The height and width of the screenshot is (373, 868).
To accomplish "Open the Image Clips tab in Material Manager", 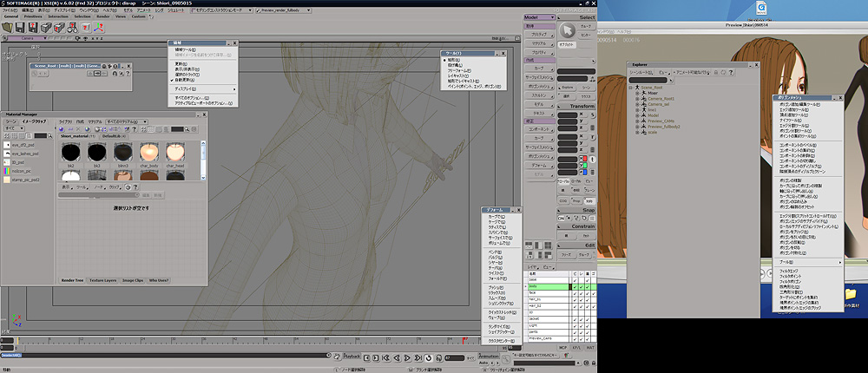I will tap(133, 280).
